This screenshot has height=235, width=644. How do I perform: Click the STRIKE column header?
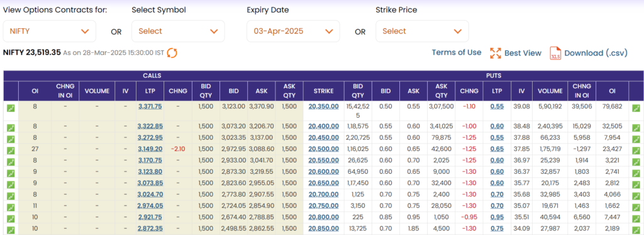pyautogui.click(x=324, y=91)
